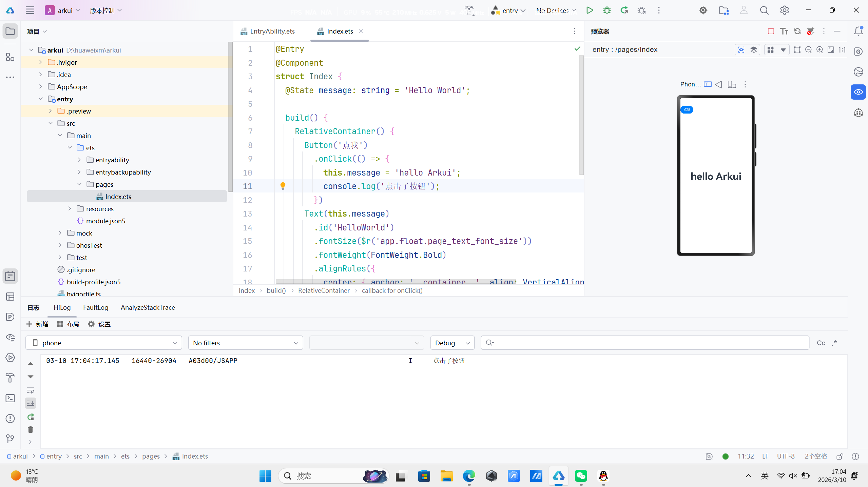Refresh the previewer panel

click(797, 31)
